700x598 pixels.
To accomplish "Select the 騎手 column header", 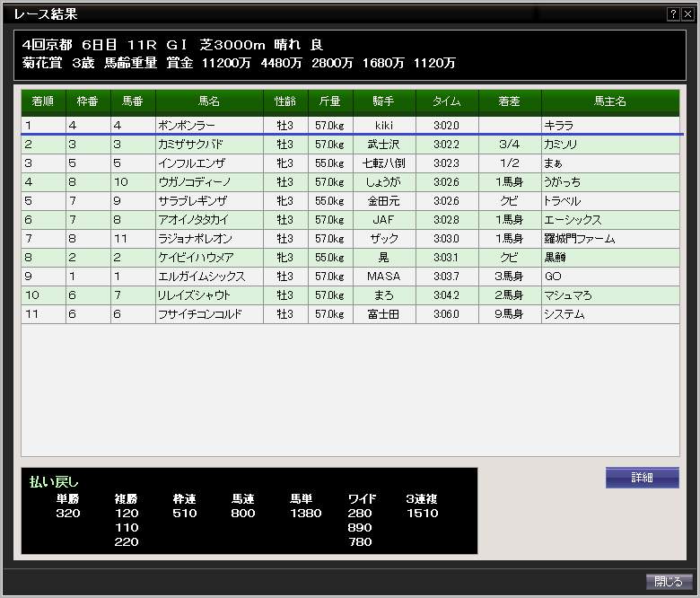I will pyautogui.click(x=384, y=101).
